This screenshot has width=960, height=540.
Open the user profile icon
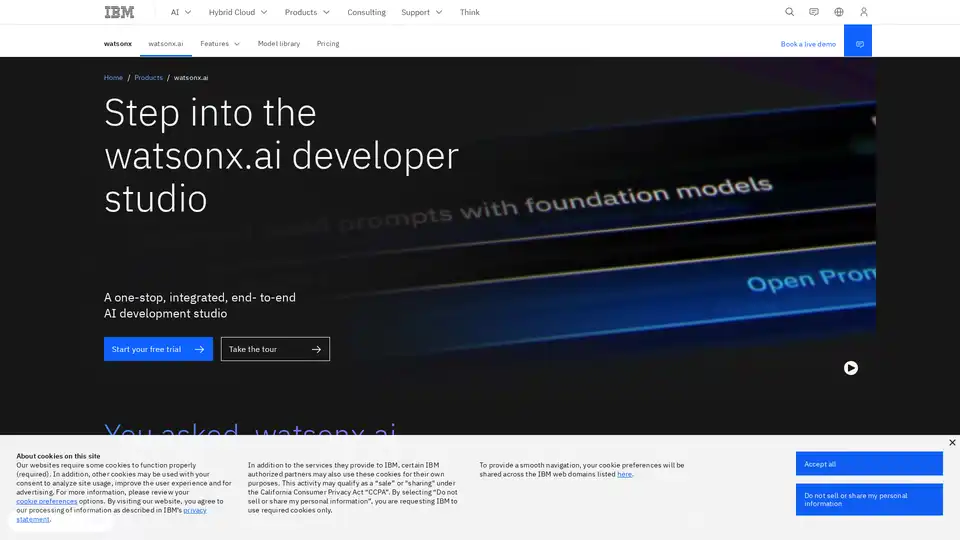pos(864,12)
